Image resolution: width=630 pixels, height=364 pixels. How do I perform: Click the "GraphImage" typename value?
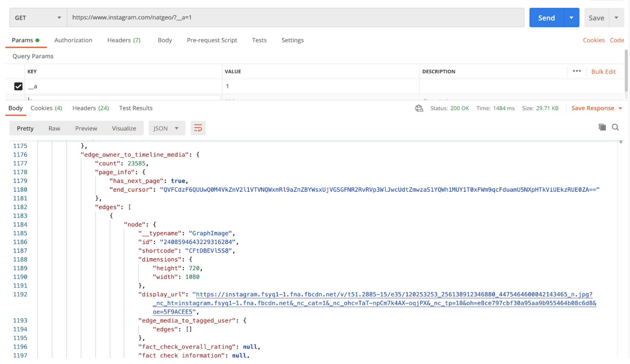click(210, 233)
